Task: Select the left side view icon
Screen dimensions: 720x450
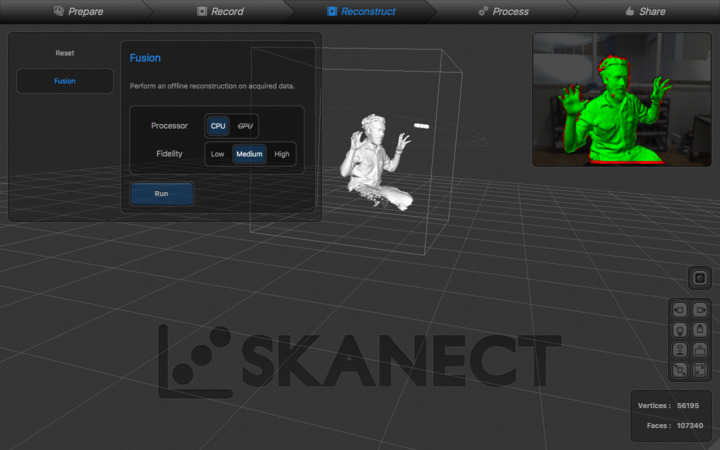Action: point(680,310)
